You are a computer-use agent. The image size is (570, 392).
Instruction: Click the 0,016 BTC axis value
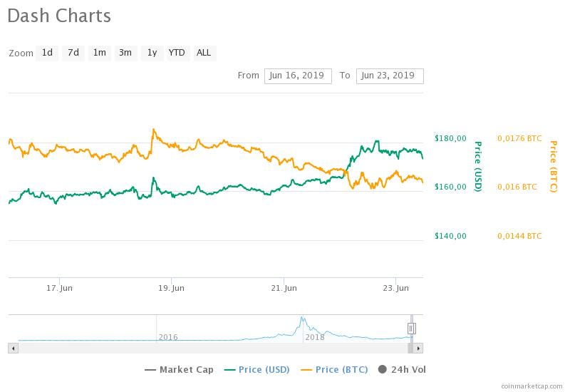pyautogui.click(x=517, y=187)
